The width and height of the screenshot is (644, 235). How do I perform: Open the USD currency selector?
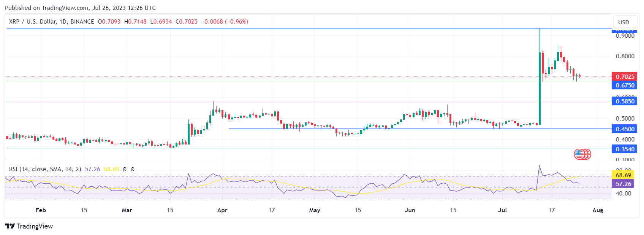tap(623, 22)
